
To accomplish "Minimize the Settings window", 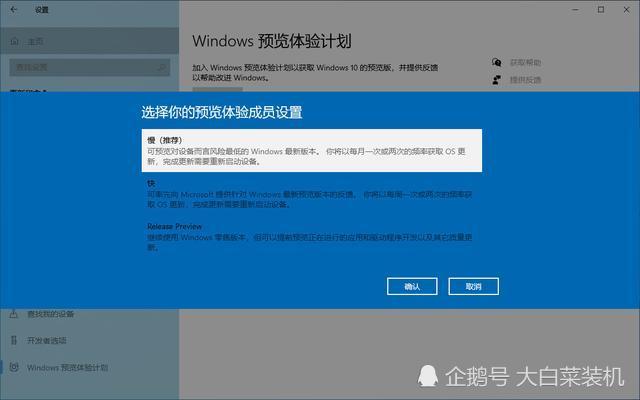I will tap(575, 9).
